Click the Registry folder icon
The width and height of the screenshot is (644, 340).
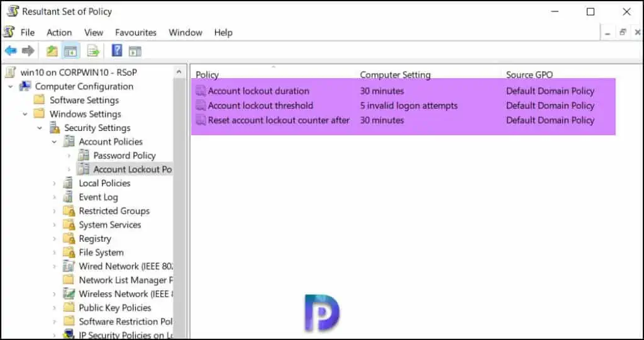click(x=69, y=239)
